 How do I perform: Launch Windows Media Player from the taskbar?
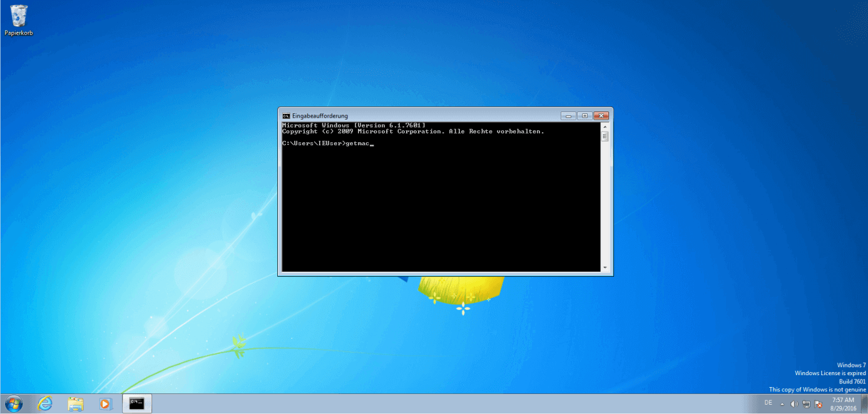coord(105,404)
